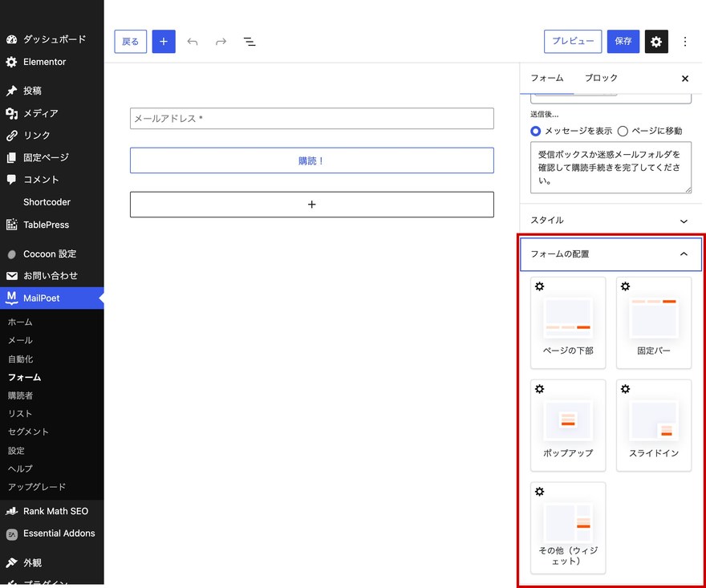Open MailPoet フォーム submenu item
706x588 pixels.
click(24, 377)
